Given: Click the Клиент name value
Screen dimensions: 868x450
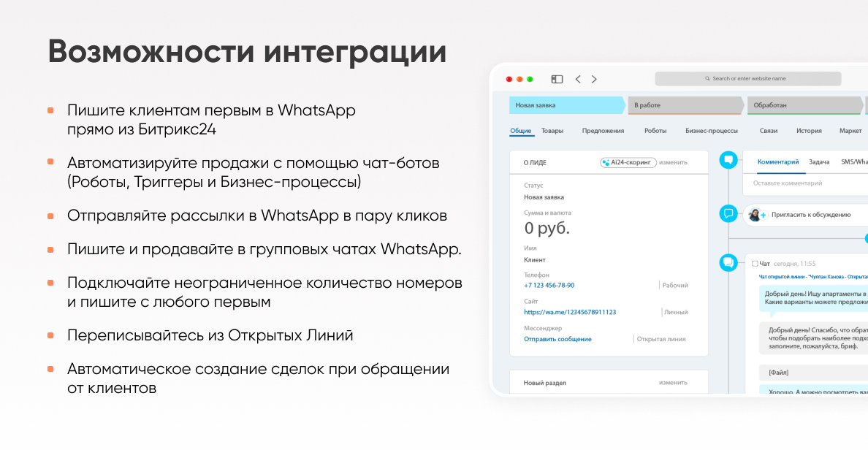Looking at the screenshot, I should coord(535,259).
